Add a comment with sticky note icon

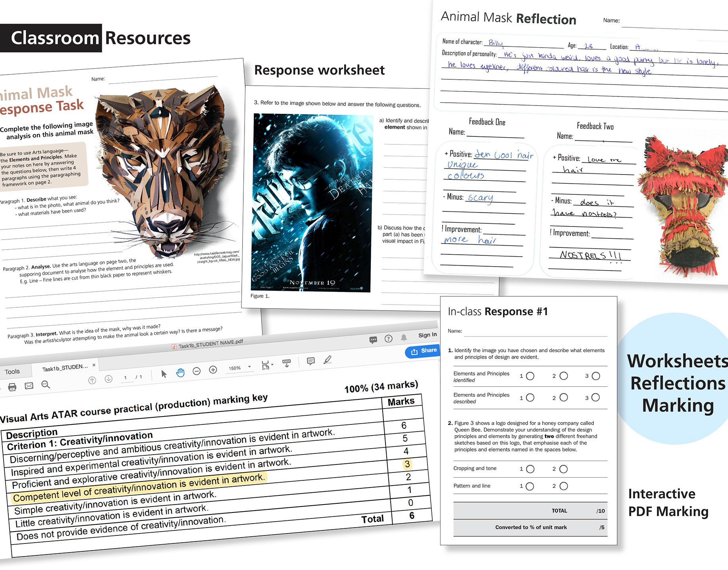tap(311, 361)
